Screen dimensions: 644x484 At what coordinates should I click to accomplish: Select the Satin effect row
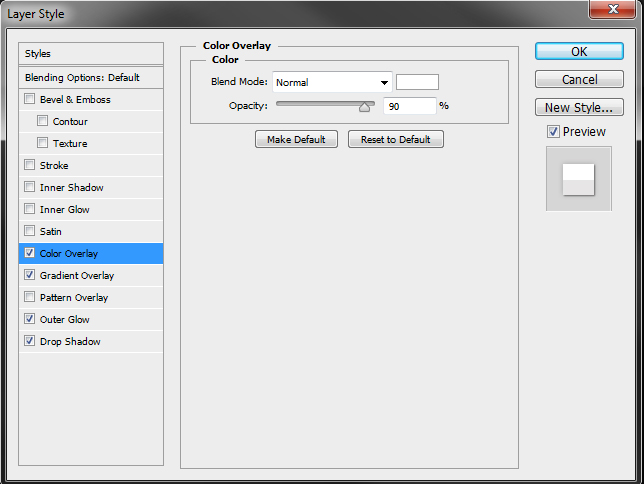click(91, 231)
